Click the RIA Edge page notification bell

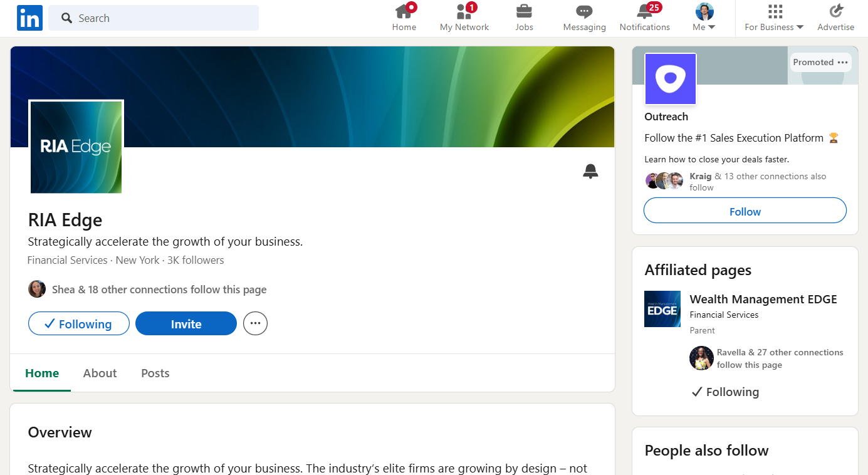590,171
